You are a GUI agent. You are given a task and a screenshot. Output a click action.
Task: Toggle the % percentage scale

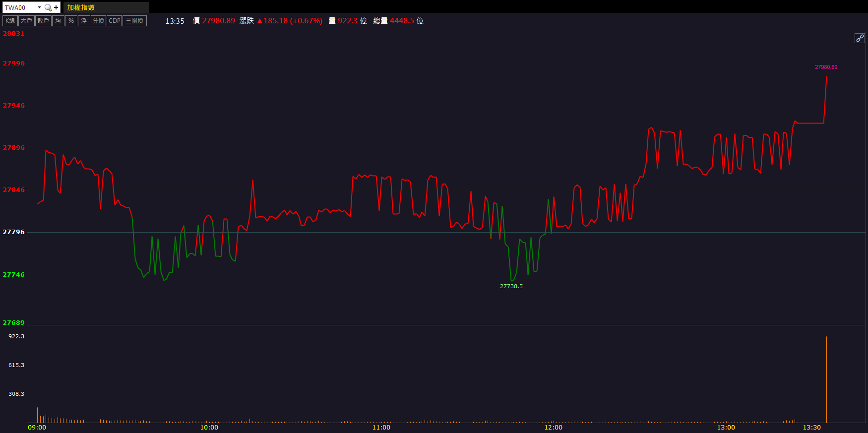[71, 21]
